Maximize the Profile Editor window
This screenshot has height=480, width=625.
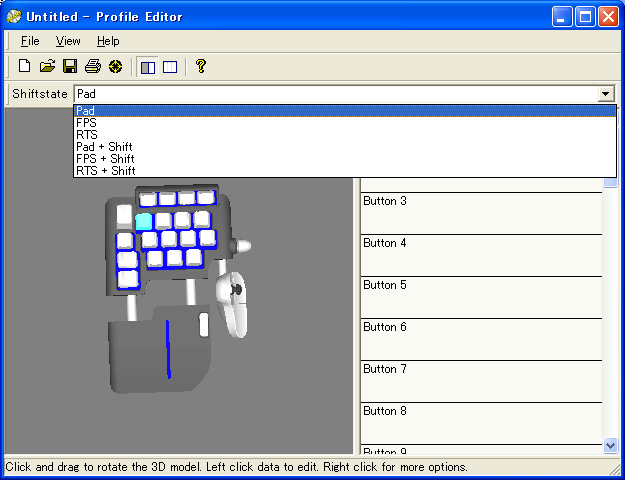click(586, 17)
